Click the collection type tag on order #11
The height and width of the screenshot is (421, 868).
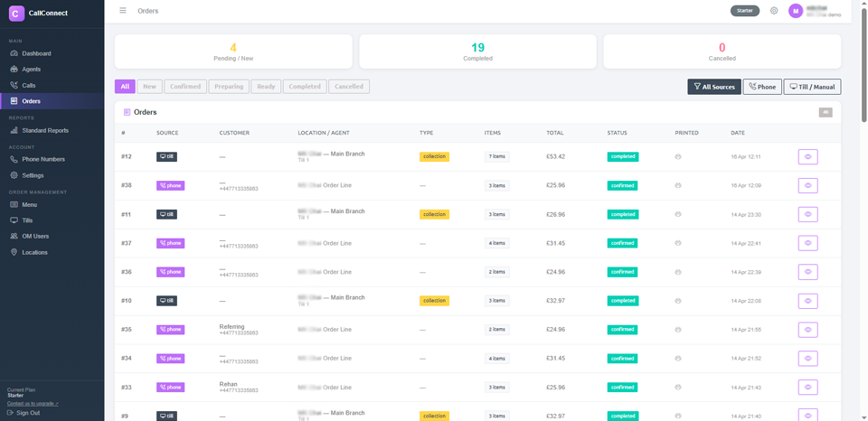click(x=435, y=214)
